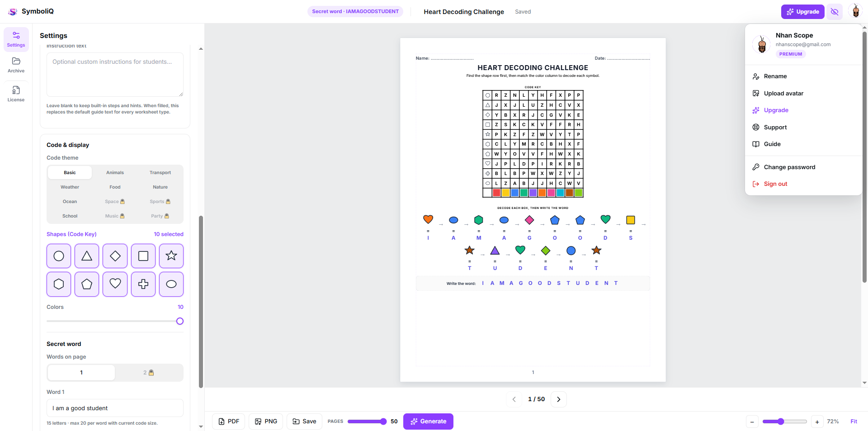This screenshot has height=431, width=868.
Task: Set words on page to locked 2
Action: [149, 373]
